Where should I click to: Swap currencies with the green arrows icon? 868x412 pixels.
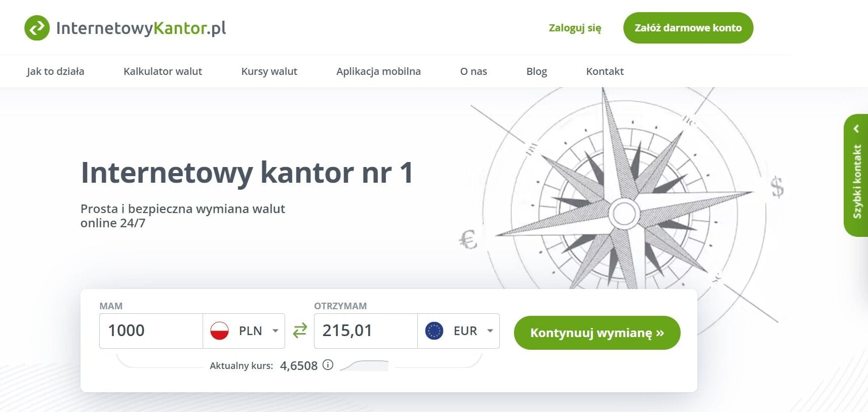tap(300, 331)
